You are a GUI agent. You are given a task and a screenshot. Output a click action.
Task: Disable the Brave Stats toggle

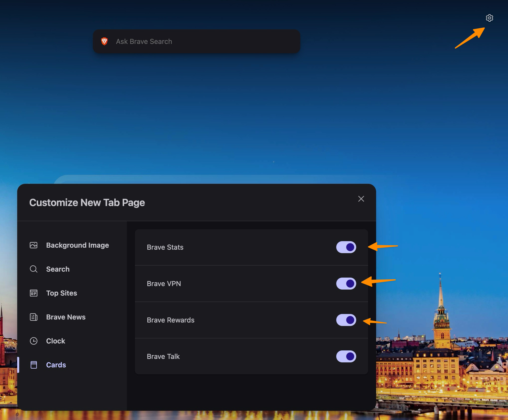346,247
